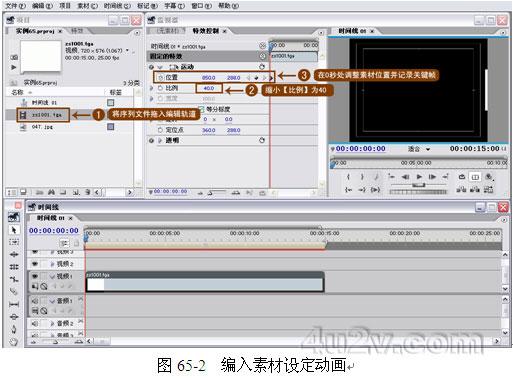Viewport: 513px width, 379px height.
Task: Click the Trim monitor button
Action: point(489,190)
